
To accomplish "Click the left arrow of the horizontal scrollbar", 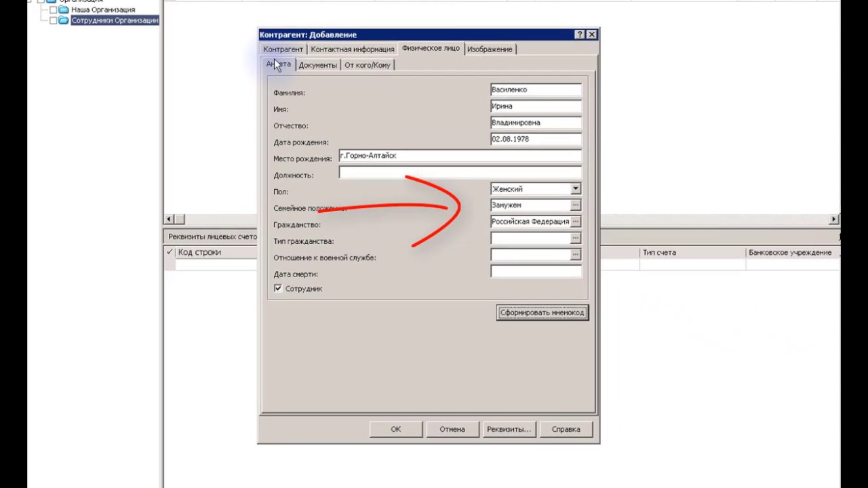I will pos(169,219).
